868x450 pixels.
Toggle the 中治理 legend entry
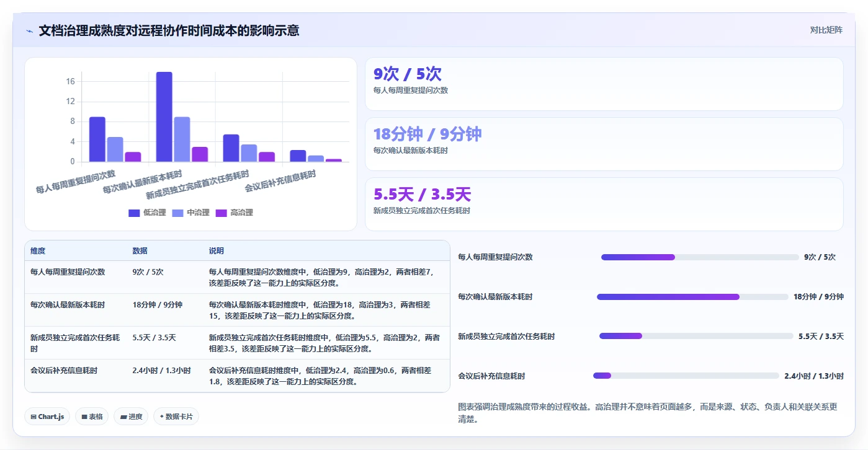pos(190,213)
